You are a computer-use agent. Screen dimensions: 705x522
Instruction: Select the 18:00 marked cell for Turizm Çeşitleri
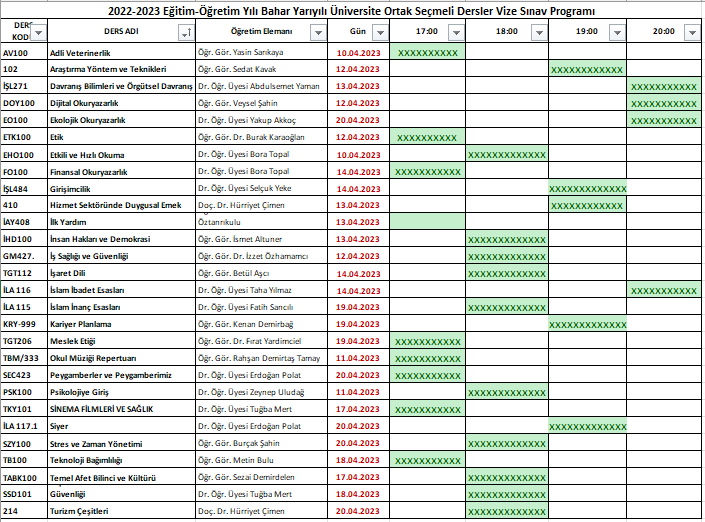click(x=507, y=511)
